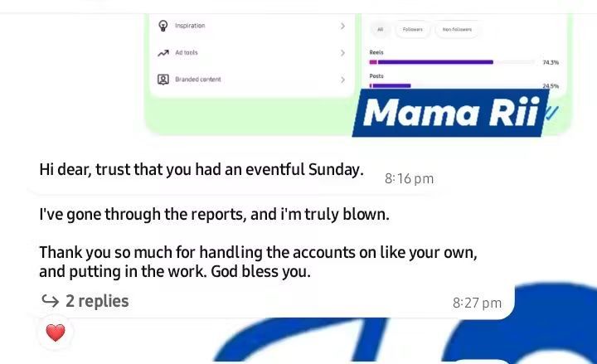597x364 pixels.
Task: Click the Posts progress bar
Action: [391, 85]
